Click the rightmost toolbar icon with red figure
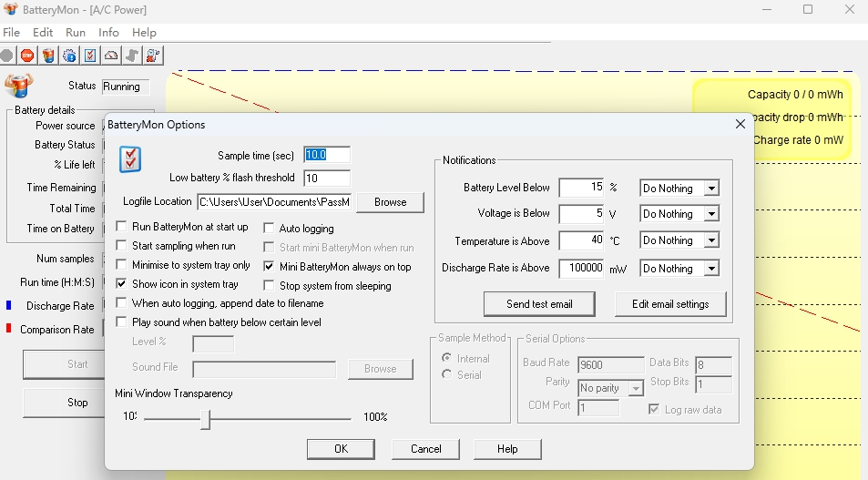Screen dimensions: 868x480 (x=153, y=56)
